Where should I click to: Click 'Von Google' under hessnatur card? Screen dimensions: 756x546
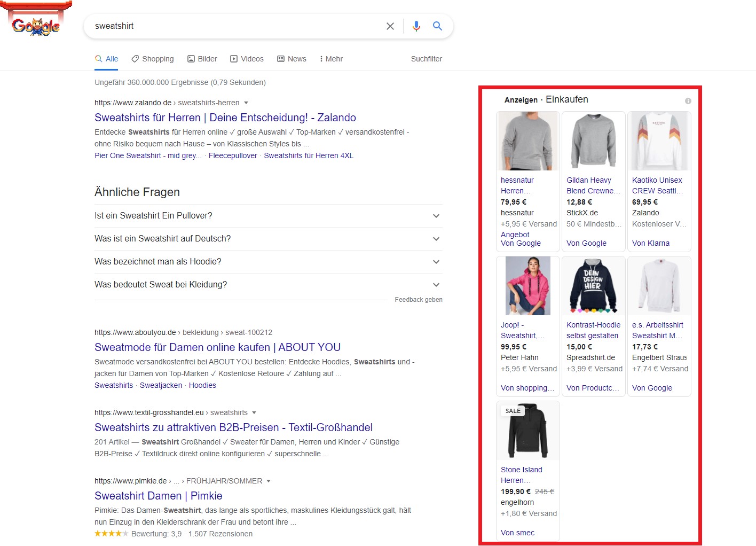click(521, 243)
